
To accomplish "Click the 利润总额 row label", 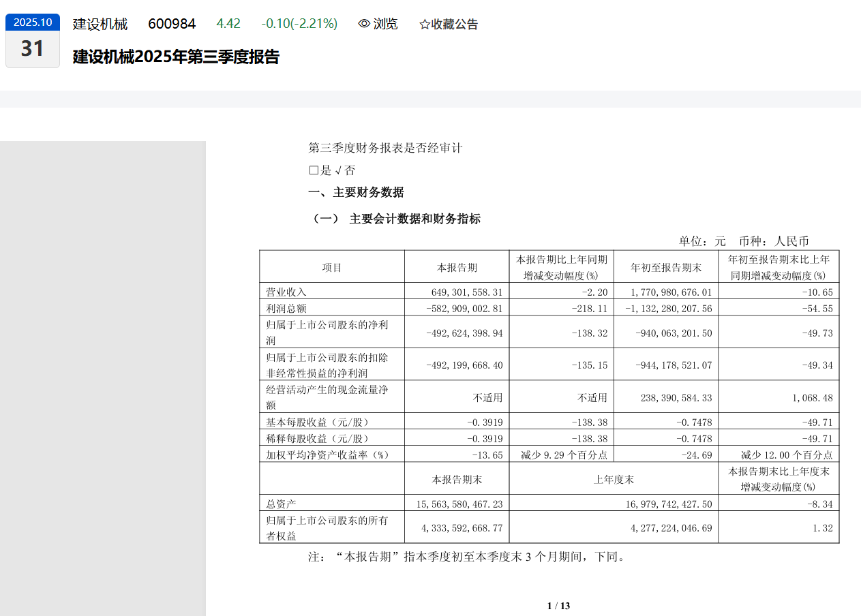I will point(286,308).
